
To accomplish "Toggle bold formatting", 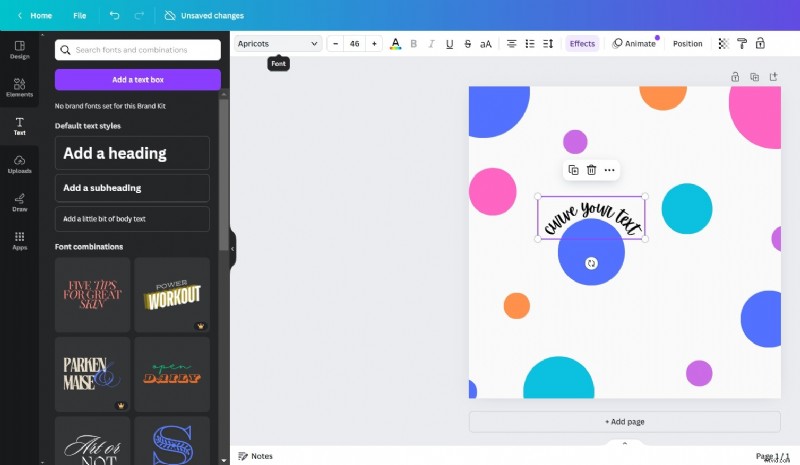I will click(413, 44).
